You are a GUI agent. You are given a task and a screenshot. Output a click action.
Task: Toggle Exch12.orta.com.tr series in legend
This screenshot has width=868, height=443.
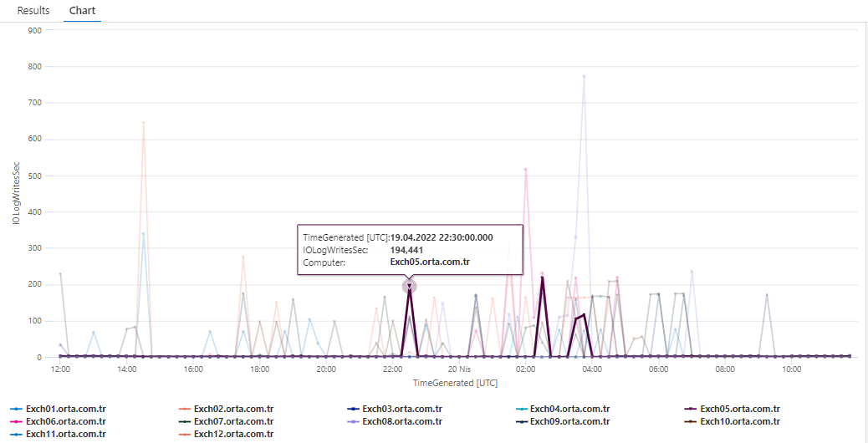click(226, 434)
